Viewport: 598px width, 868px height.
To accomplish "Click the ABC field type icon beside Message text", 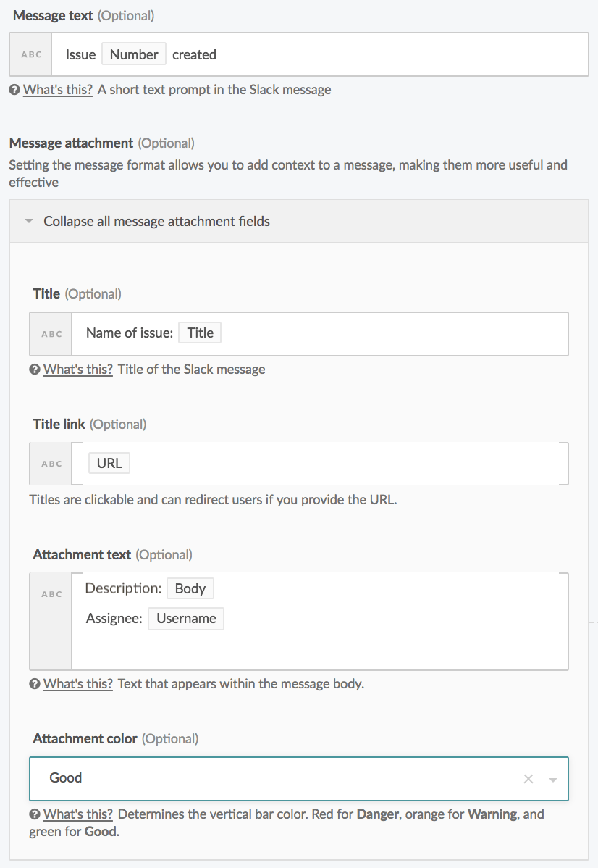I will coord(30,54).
